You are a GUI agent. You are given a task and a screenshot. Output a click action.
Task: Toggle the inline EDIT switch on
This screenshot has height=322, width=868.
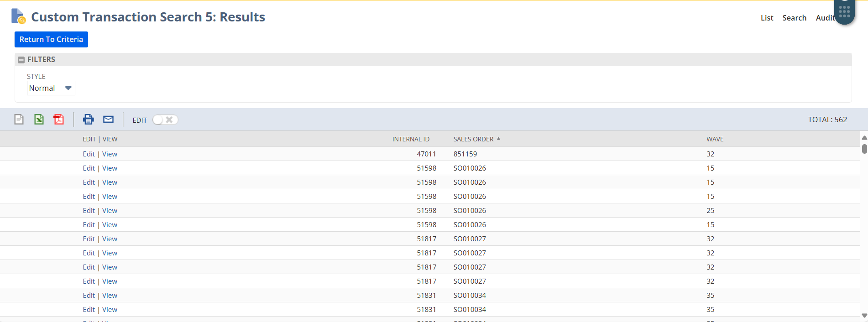coord(165,120)
